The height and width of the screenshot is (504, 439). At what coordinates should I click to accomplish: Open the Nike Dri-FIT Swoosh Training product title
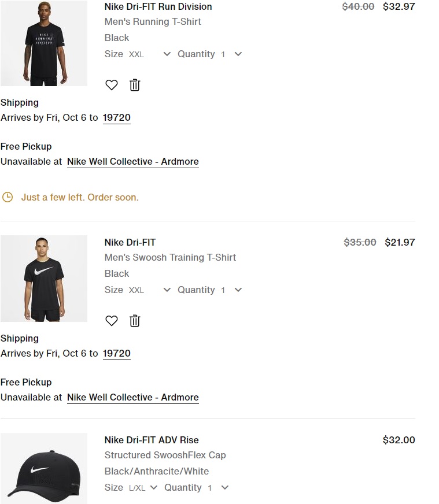tap(130, 243)
